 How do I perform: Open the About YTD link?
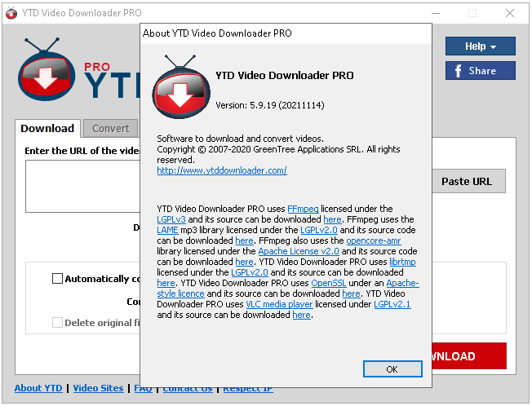click(38, 388)
